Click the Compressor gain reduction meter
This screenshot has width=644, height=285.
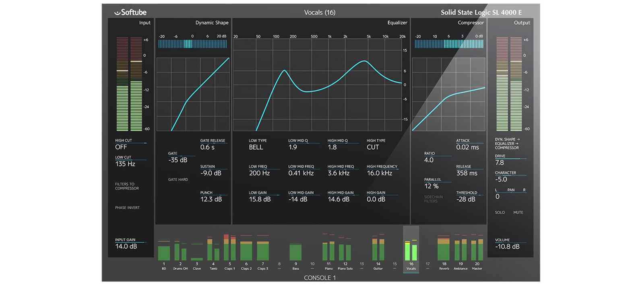tap(449, 44)
